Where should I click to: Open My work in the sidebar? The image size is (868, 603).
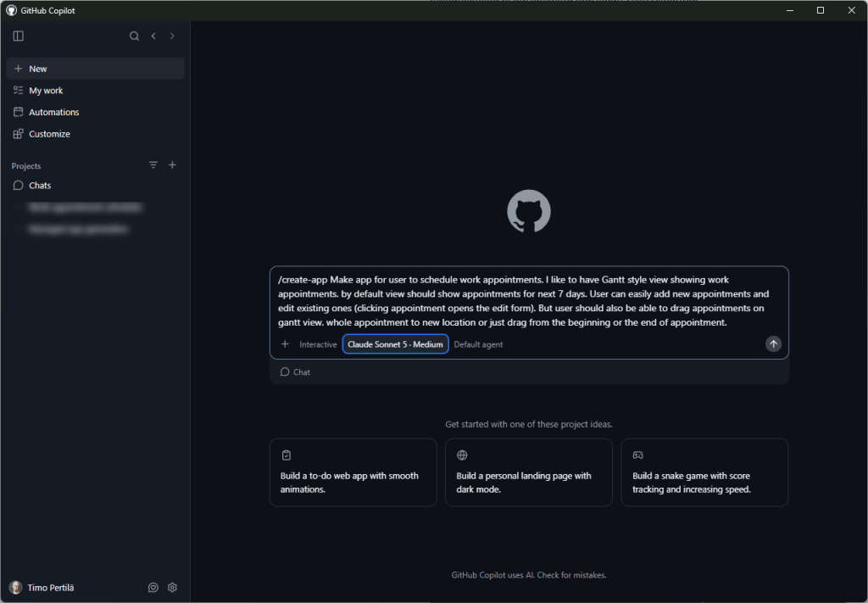click(95, 90)
